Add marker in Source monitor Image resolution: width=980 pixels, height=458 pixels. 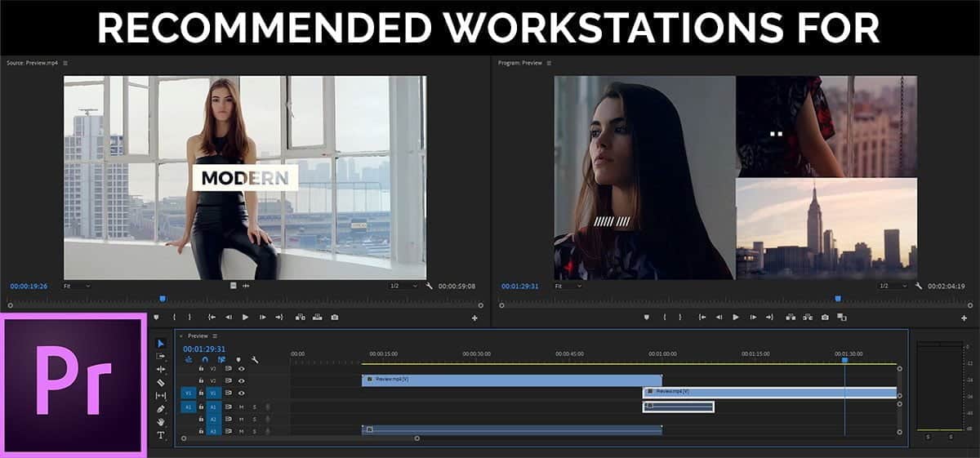[156, 317]
